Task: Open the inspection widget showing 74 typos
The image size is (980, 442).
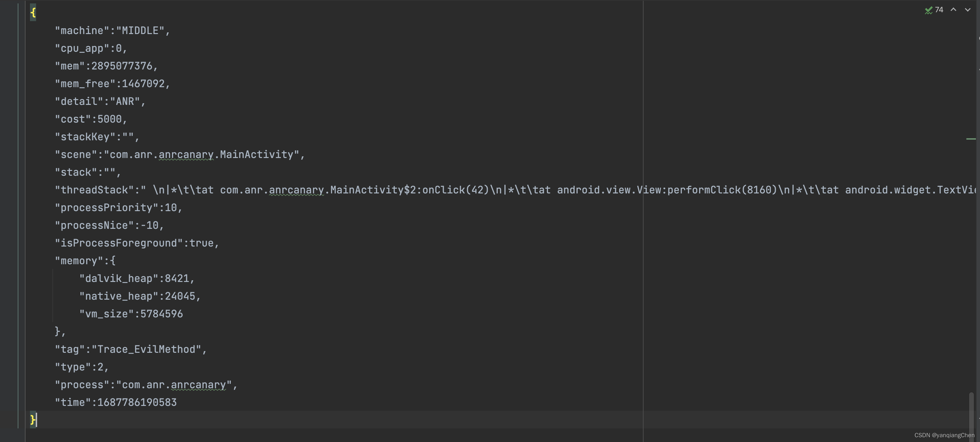Action: pos(934,10)
